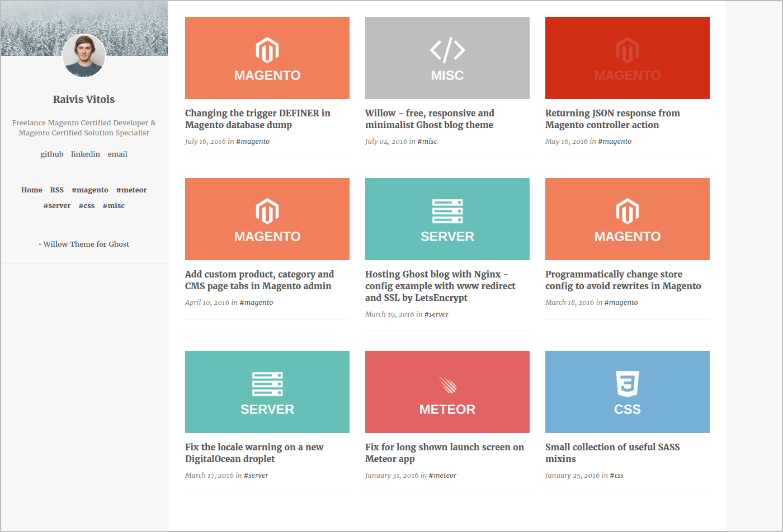Screen dimensions: 783x532
Task: Open post "Add custom product, category and CMS page tabs"
Action: coord(260,280)
